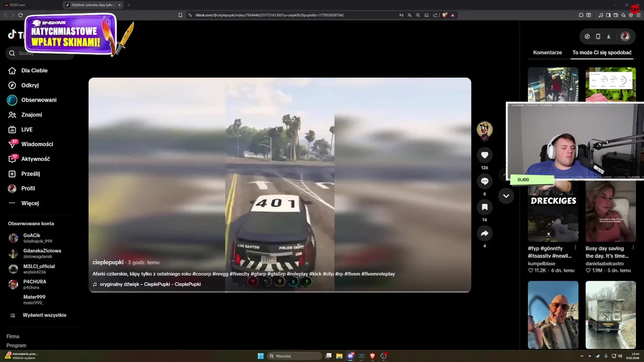
Task: Open the bald man sunglasses video thumbnail
Action: click(553, 315)
